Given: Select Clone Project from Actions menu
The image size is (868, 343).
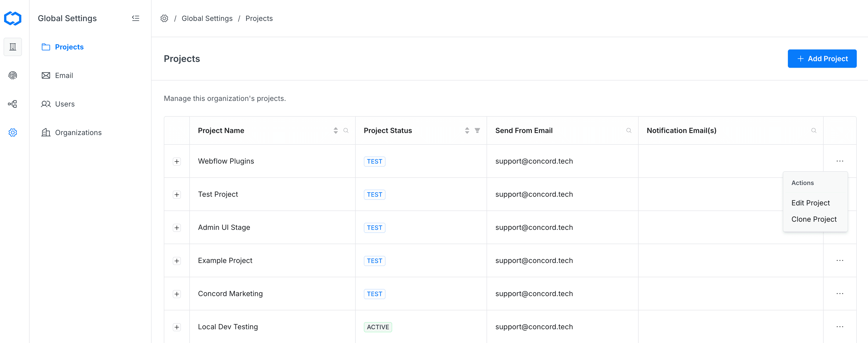Looking at the screenshot, I should (x=814, y=219).
